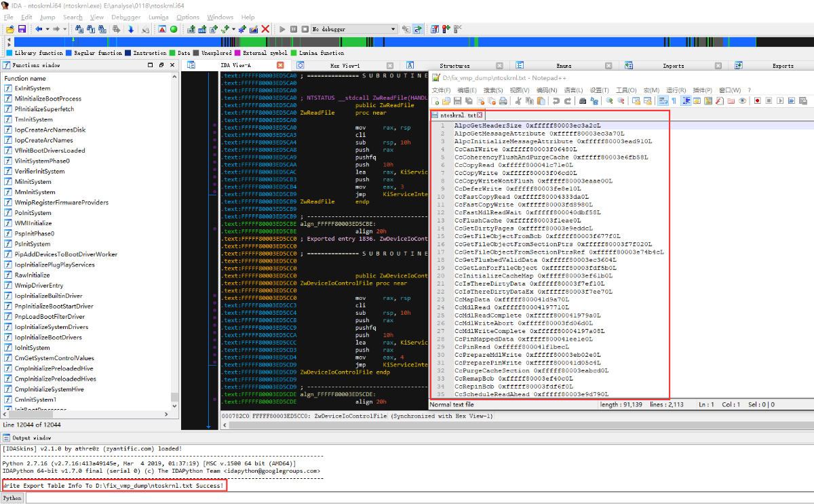Click Notepad++ monitoring eye icon
Viewport: 814px width, 504px height.
743,100
